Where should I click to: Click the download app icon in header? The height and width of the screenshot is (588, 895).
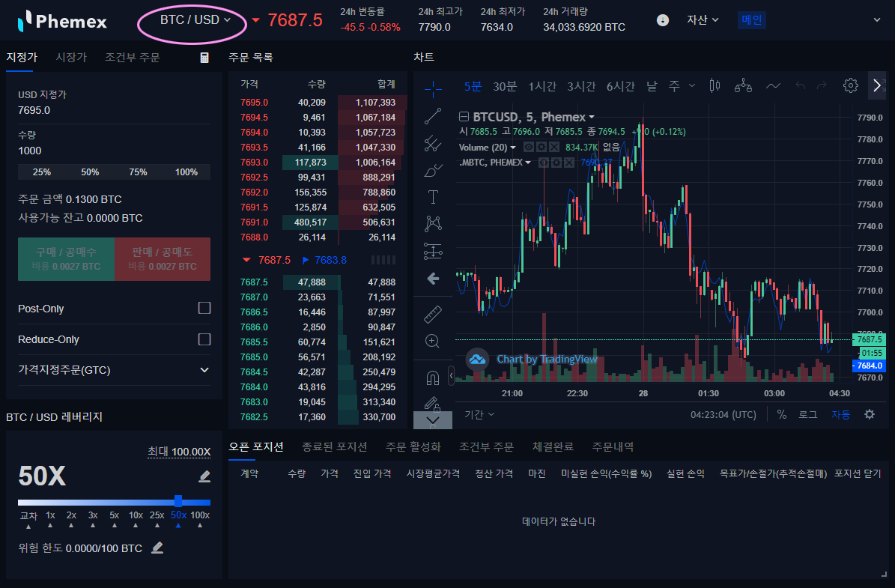[x=663, y=20]
